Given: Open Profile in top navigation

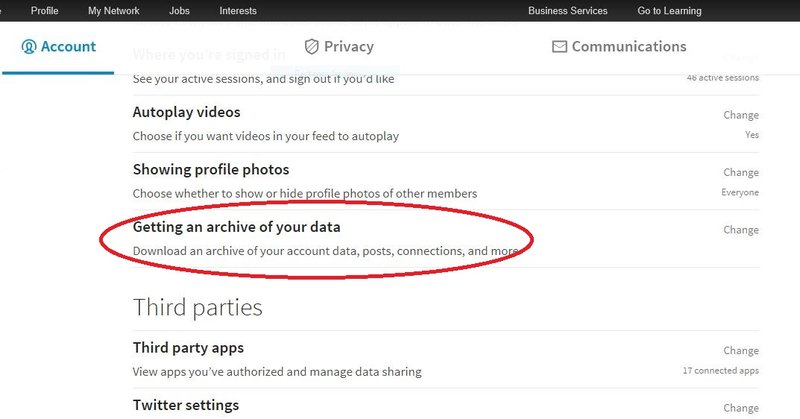Looking at the screenshot, I should click(x=44, y=11).
